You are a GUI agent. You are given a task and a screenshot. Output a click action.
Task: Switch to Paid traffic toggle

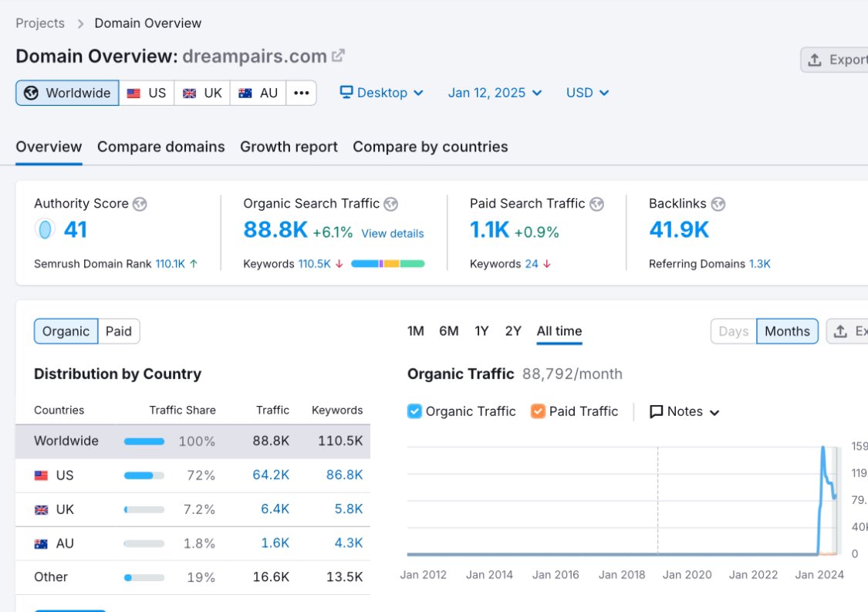click(x=119, y=331)
